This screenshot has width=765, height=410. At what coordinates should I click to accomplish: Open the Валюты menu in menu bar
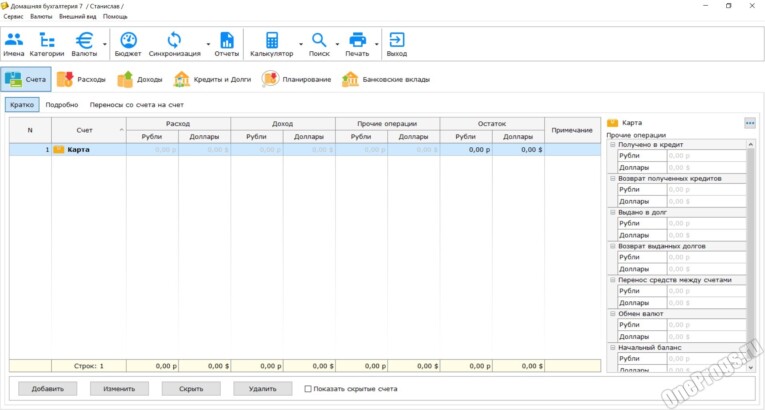click(x=41, y=16)
